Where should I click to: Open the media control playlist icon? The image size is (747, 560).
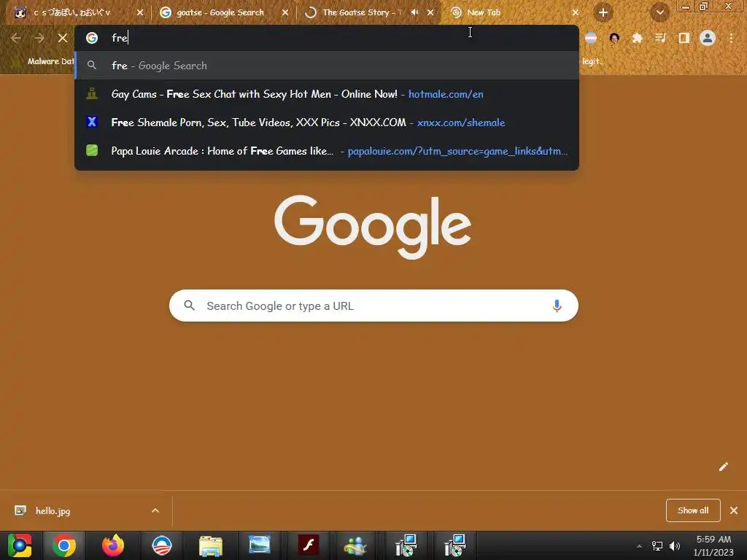(660, 38)
